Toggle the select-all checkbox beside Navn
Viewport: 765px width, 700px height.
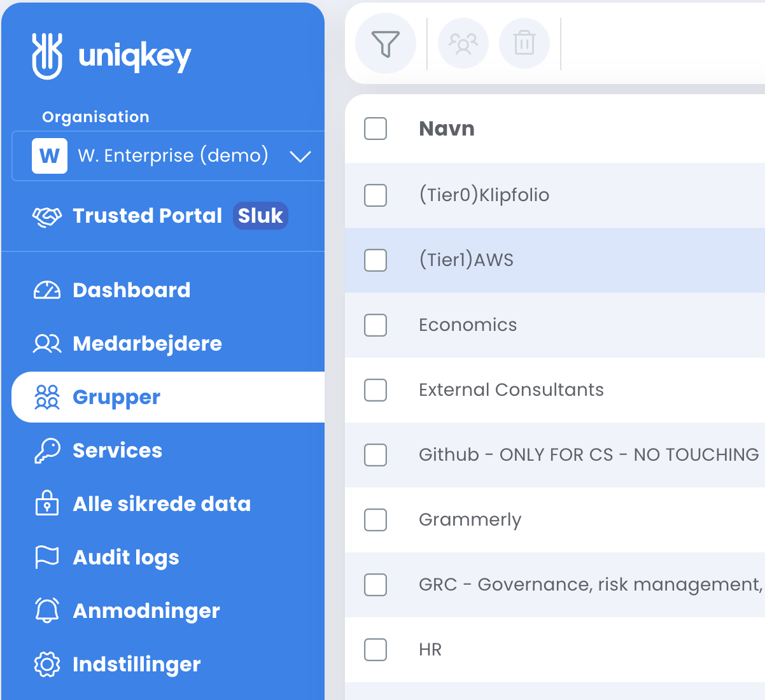(375, 129)
